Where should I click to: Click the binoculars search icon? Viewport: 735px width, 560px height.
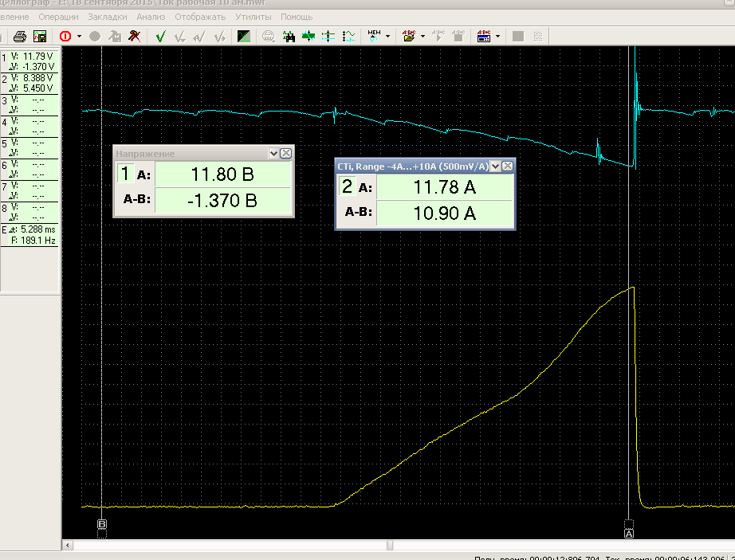click(x=289, y=36)
